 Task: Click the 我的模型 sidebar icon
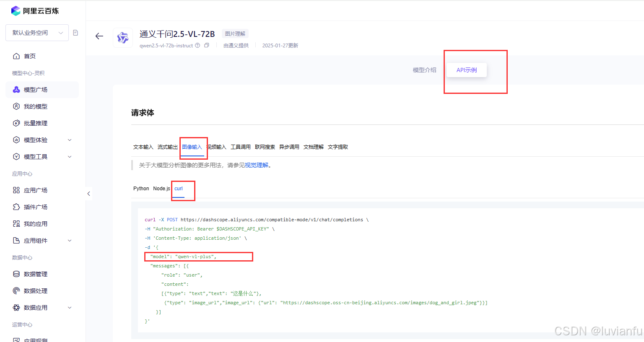16,106
